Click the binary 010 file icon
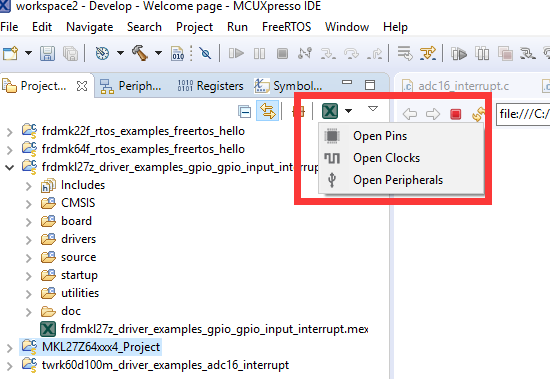550x379 pixels. point(178,53)
